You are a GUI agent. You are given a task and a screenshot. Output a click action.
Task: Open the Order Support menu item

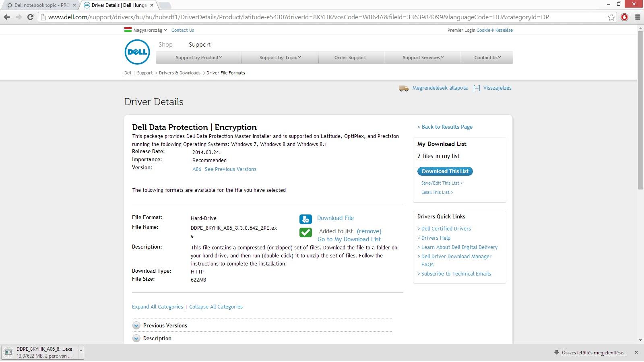[x=350, y=58]
